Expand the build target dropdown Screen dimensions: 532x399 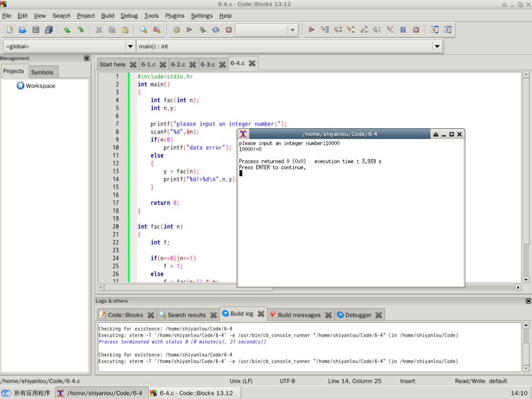(x=293, y=30)
